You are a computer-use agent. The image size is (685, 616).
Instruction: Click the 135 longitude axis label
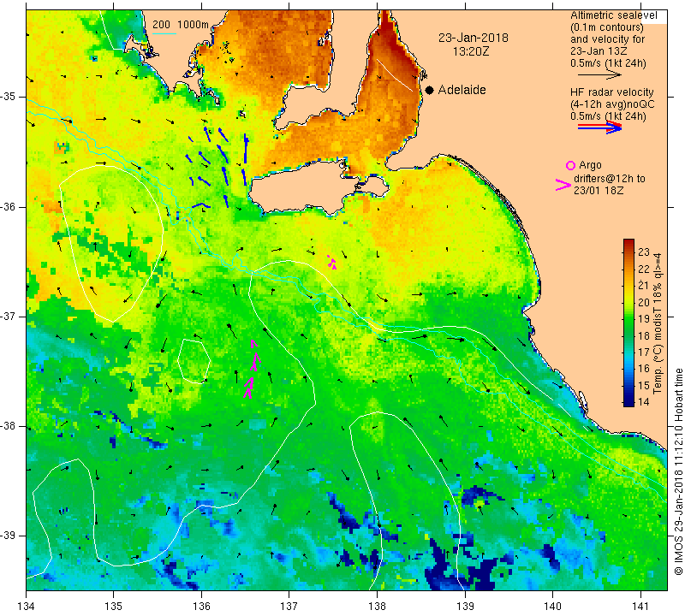click(x=114, y=606)
